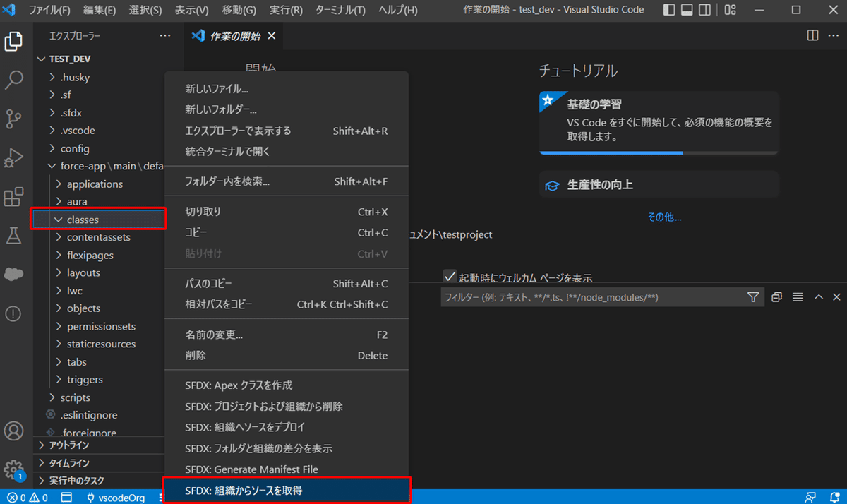The image size is (847, 504).
Task: Open the 生産性の向上 walkthrough card
Action: (x=659, y=184)
